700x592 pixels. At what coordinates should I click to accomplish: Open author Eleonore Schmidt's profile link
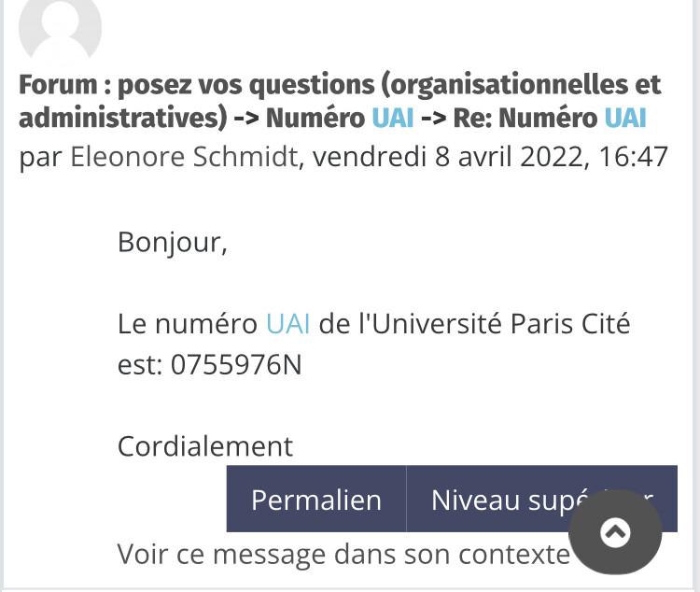pyautogui.click(x=184, y=157)
